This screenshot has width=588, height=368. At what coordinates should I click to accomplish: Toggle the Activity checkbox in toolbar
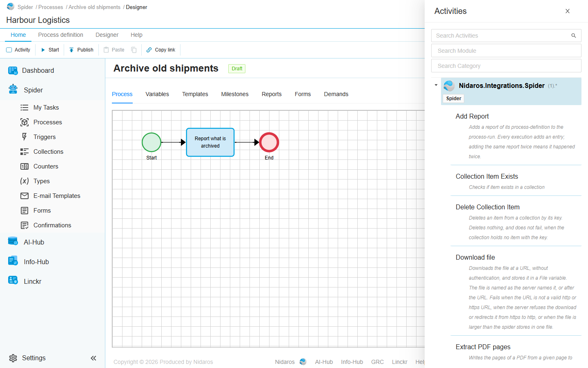[9, 50]
